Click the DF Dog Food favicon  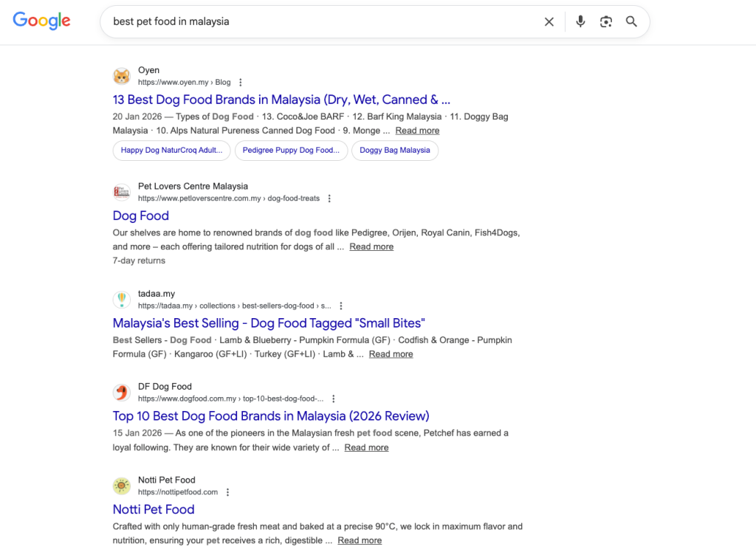click(122, 393)
